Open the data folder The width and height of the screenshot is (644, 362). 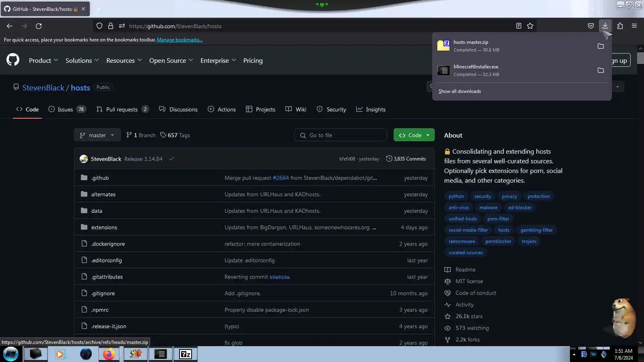click(x=97, y=211)
